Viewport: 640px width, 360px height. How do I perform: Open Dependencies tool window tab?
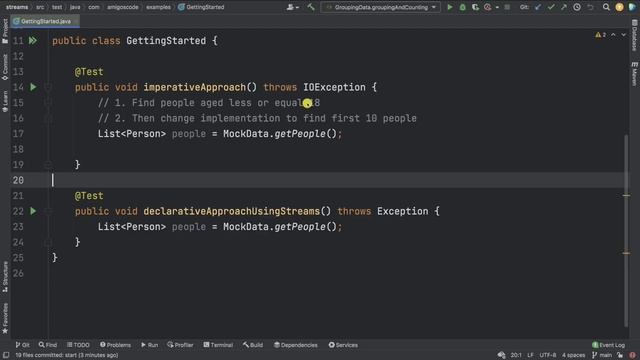[296, 345]
